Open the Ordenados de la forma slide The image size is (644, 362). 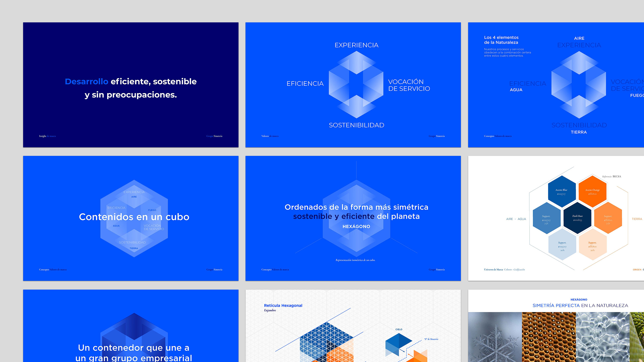353,218
